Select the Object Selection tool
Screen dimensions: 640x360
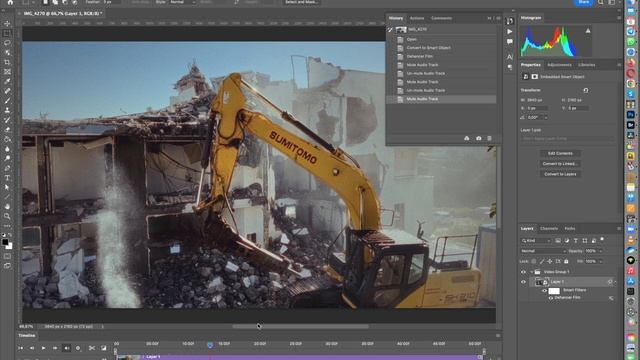pos(7,53)
